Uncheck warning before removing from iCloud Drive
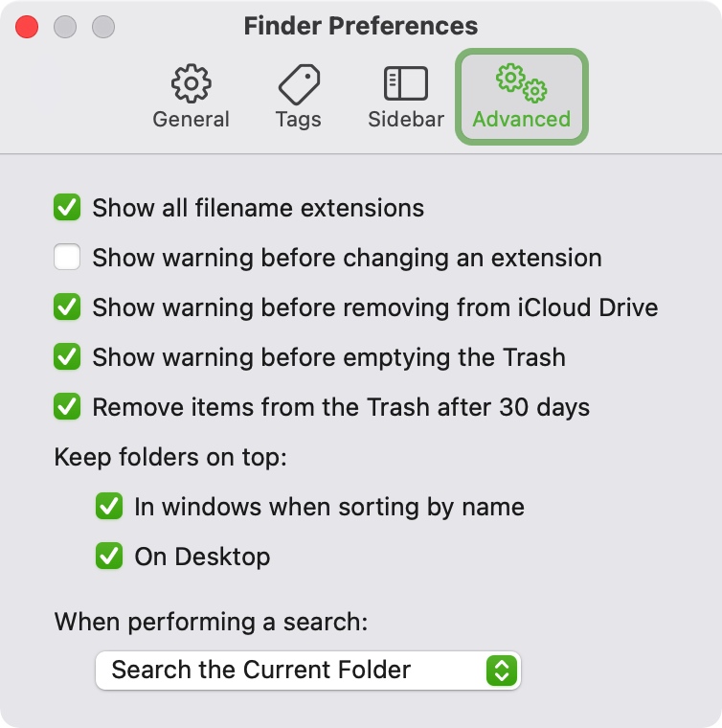 coord(67,307)
